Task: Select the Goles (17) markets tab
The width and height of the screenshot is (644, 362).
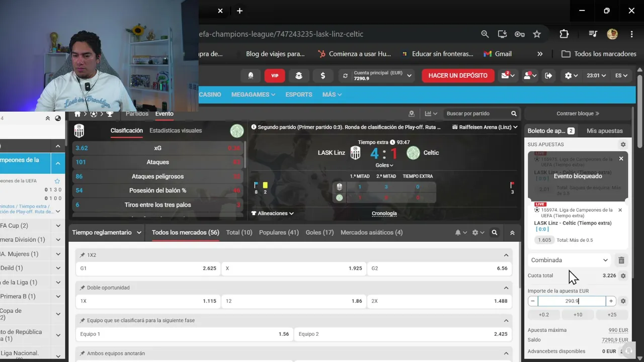Action: (x=319, y=233)
